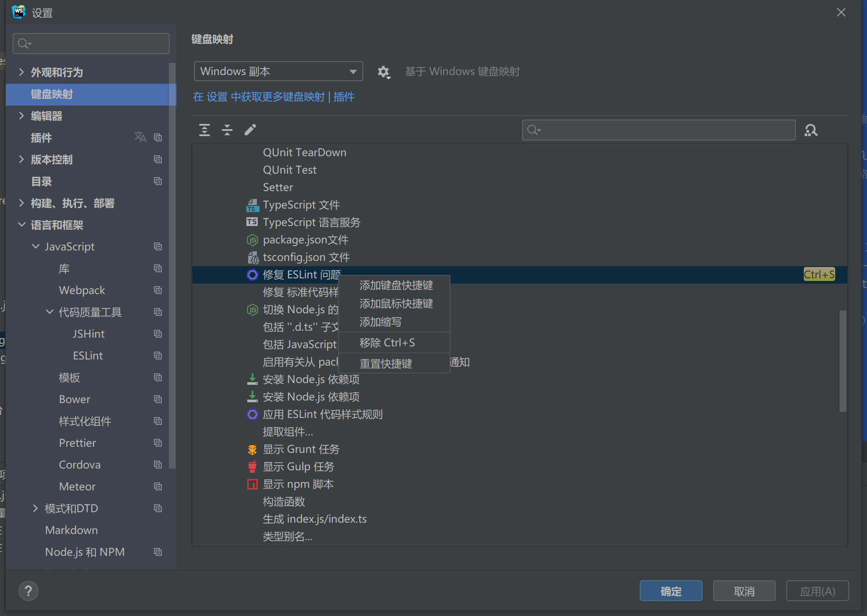
Task: Select the 显示 npm 脚本 action
Action: click(298, 484)
